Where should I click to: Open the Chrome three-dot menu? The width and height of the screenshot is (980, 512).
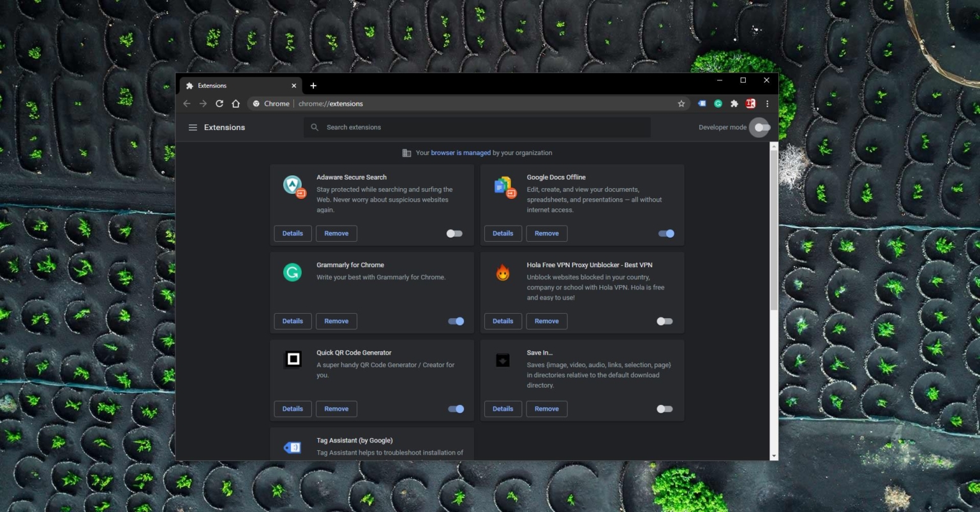[767, 103]
